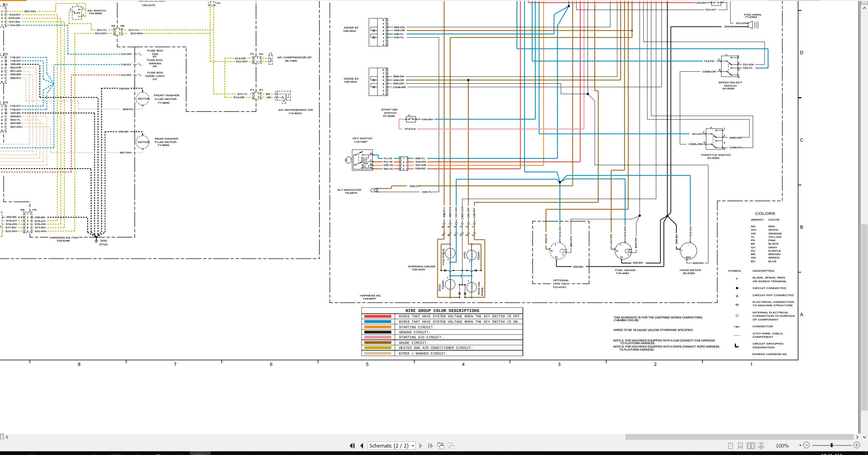Click the HOUR METER 3E-9359 label
The width and height of the screenshot is (868, 455).
(x=690, y=272)
